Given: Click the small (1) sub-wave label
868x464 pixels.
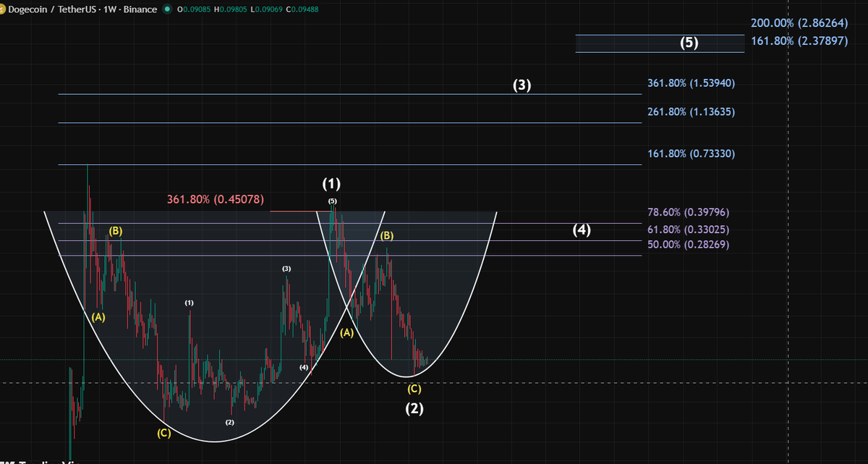Looking at the screenshot, I should [x=189, y=302].
